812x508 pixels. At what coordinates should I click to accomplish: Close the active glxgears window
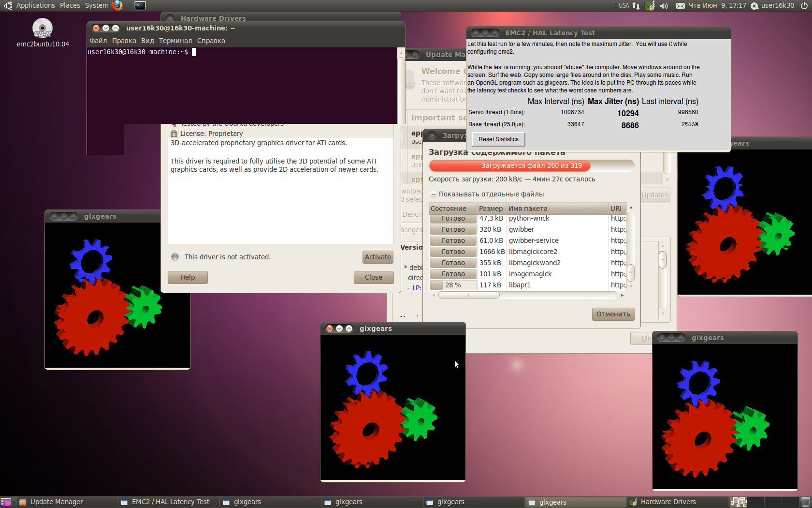(x=330, y=329)
